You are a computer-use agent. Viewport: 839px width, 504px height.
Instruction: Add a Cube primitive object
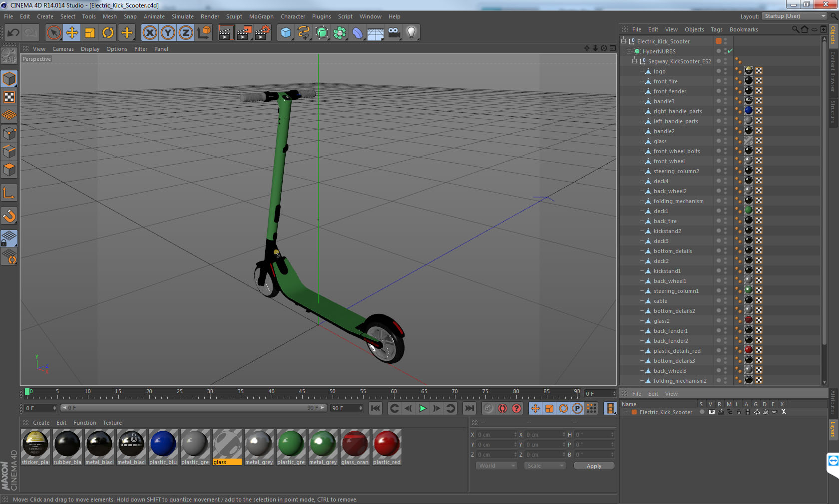coord(286,33)
